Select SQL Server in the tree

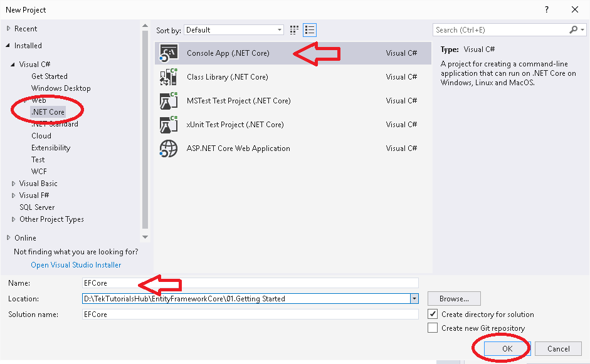click(x=37, y=207)
